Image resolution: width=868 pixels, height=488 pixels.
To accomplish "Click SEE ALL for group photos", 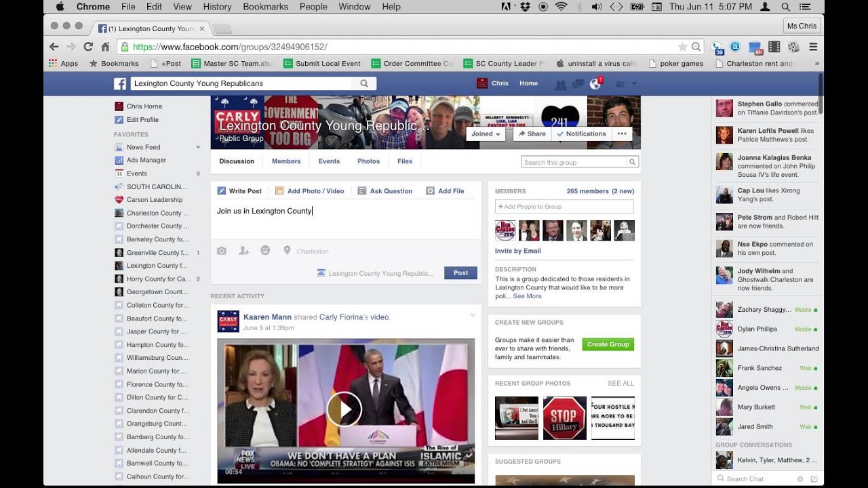I will pyautogui.click(x=620, y=384).
